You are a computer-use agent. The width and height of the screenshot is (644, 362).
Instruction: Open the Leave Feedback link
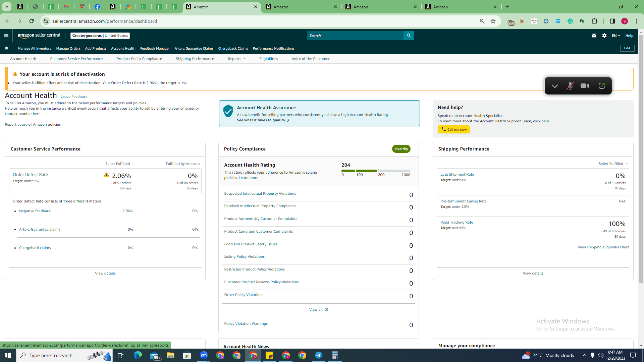click(x=74, y=97)
